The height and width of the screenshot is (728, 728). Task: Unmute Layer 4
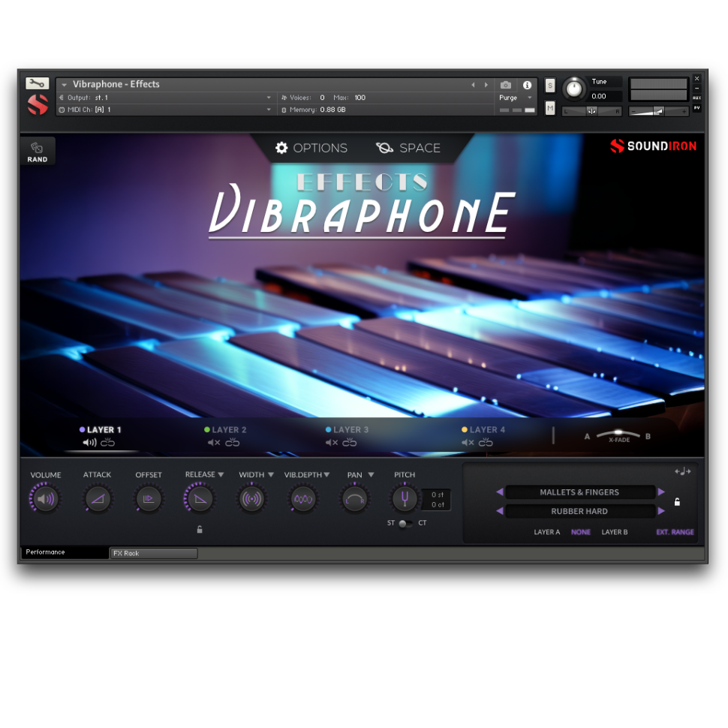(468, 443)
